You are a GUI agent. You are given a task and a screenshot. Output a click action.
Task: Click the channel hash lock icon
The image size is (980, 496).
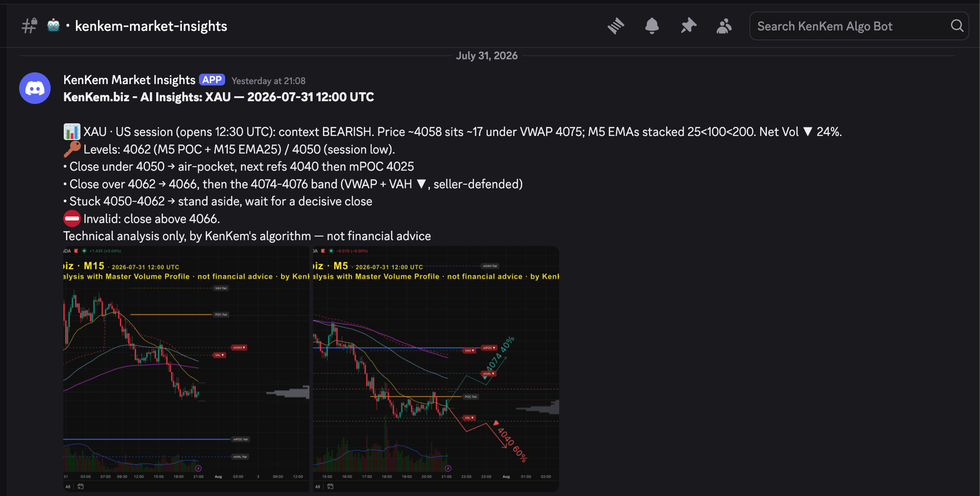[29, 26]
